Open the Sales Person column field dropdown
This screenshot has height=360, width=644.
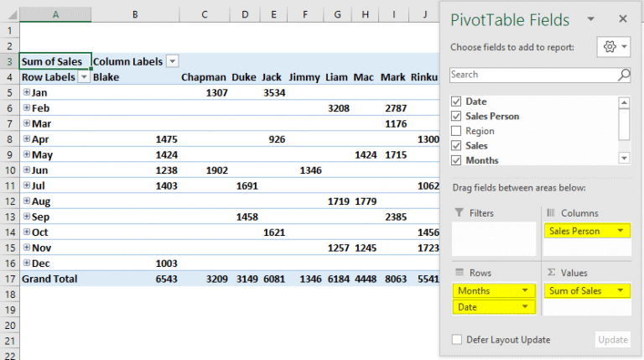pos(619,231)
